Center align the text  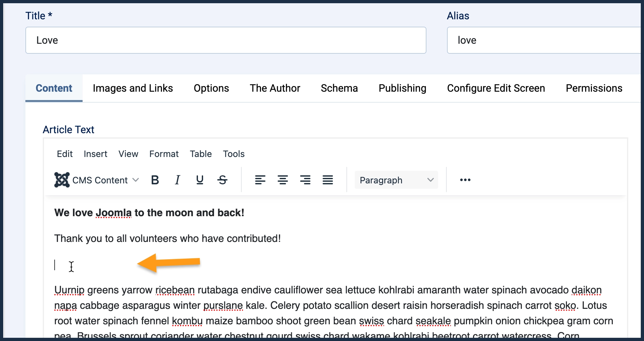pyautogui.click(x=283, y=180)
